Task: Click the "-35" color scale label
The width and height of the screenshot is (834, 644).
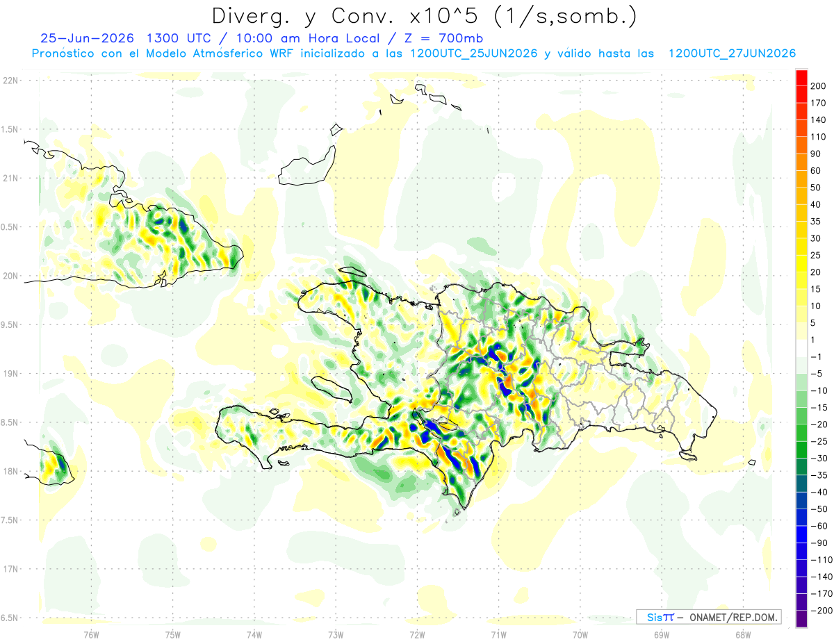Action: [821, 474]
